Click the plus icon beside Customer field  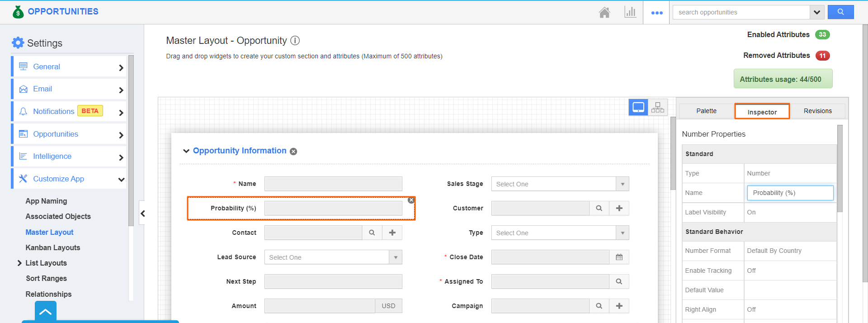619,208
